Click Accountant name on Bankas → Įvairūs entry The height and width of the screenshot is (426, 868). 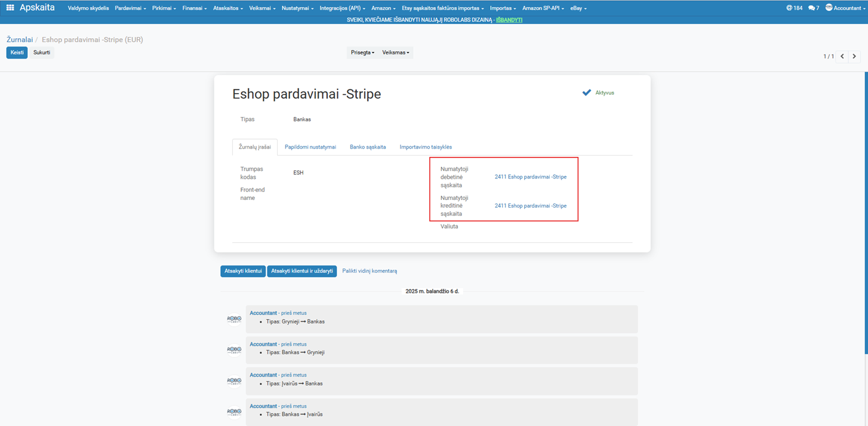click(x=263, y=406)
